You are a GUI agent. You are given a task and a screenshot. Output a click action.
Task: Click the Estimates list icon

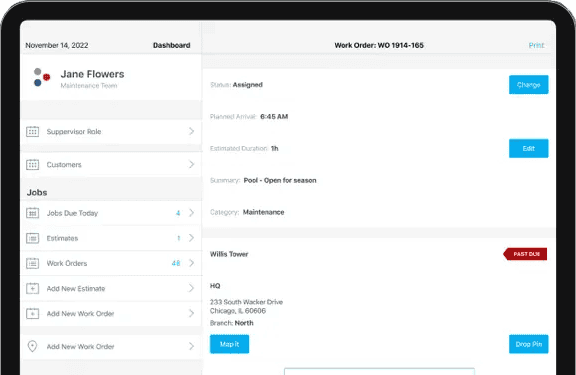pos(33,238)
